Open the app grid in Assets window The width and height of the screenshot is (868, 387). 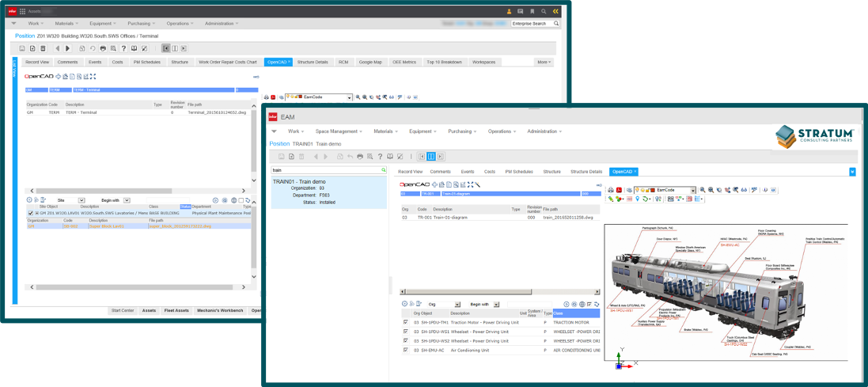23,10
